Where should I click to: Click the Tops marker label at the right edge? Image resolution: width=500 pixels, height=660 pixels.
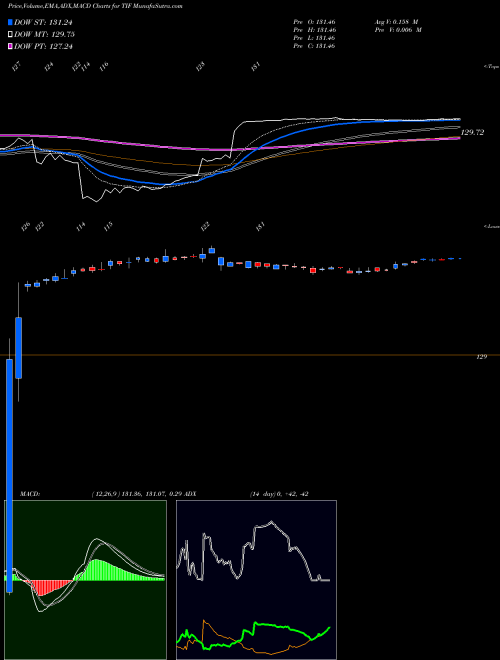tap(492, 67)
